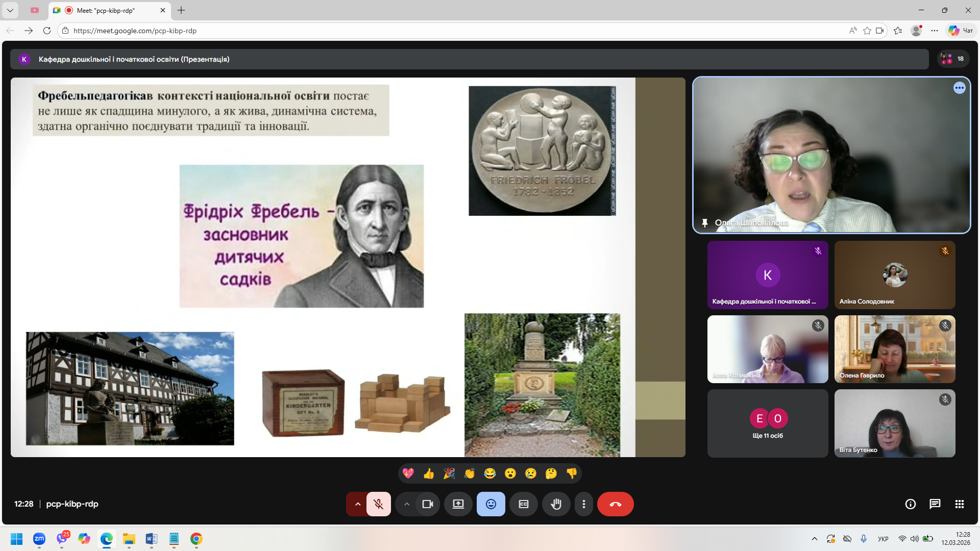Click the present screen icon

[458, 504]
